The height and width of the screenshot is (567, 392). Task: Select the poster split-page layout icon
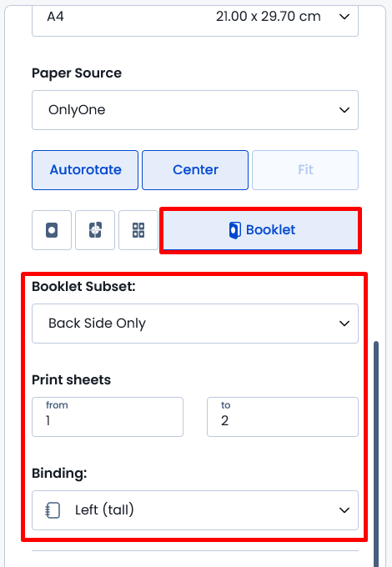(95, 230)
